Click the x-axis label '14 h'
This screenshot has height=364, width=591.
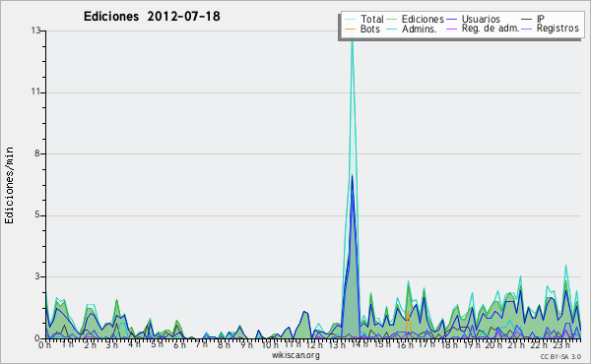pos(360,344)
